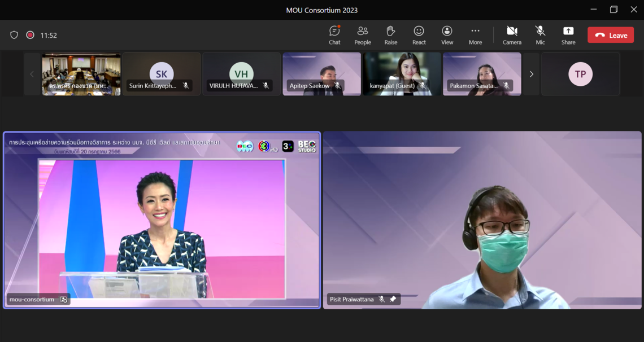Image resolution: width=644 pixels, height=342 pixels.
Task: Open the React emoji menu
Action: 419,35
